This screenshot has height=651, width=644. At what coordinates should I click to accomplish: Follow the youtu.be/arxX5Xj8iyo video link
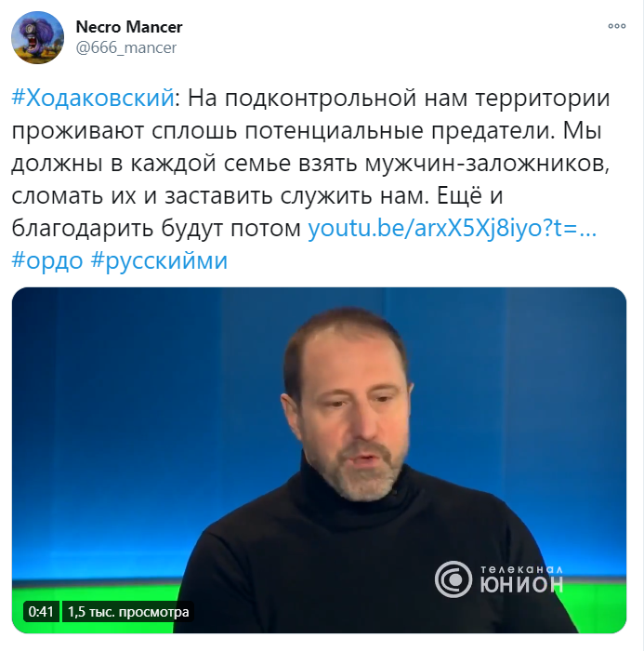452,228
